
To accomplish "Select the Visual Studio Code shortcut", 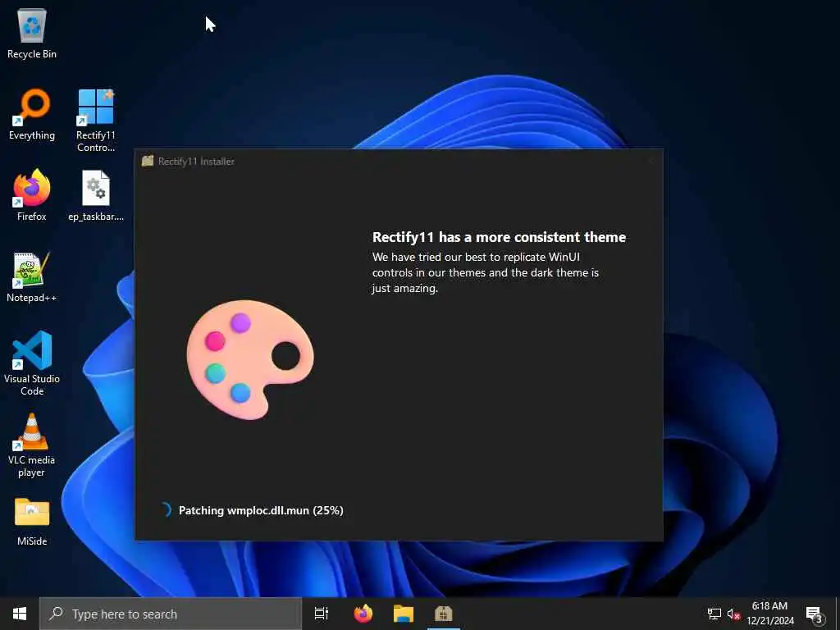I will tap(32, 363).
